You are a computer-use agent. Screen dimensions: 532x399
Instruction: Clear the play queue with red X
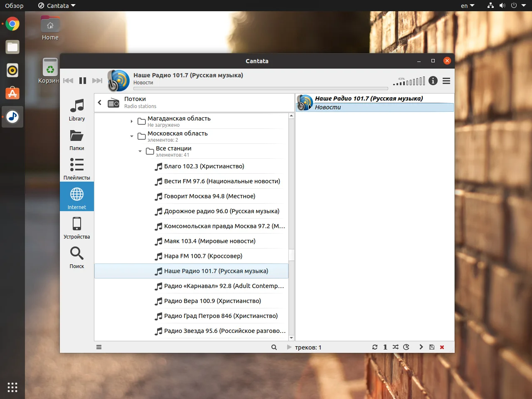coord(442,347)
